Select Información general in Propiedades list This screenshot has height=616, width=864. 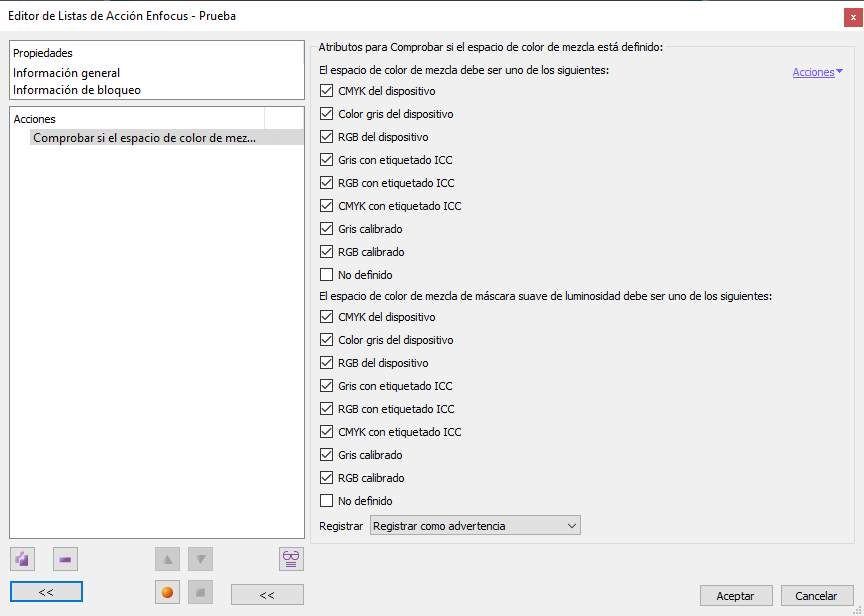(67, 73)
